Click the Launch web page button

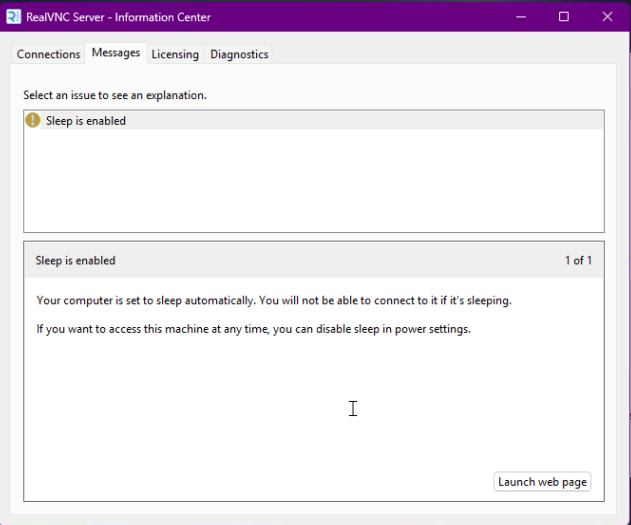tap(542, 482)
